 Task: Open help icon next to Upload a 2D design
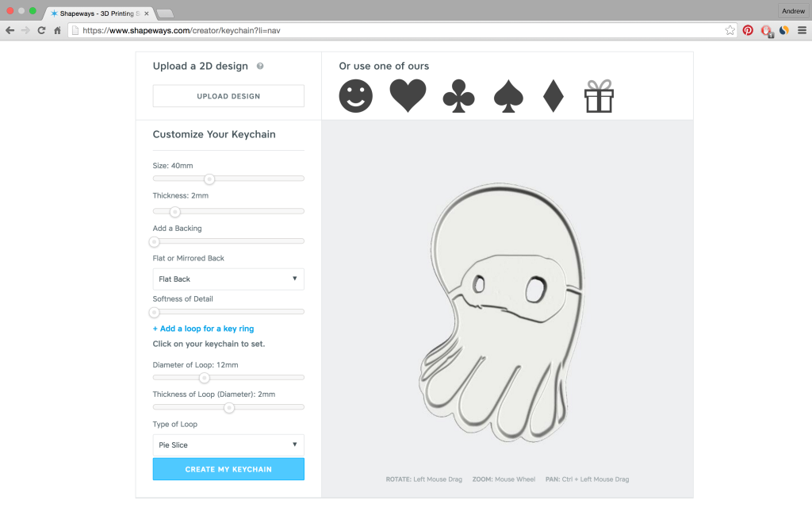pos(260,66)
